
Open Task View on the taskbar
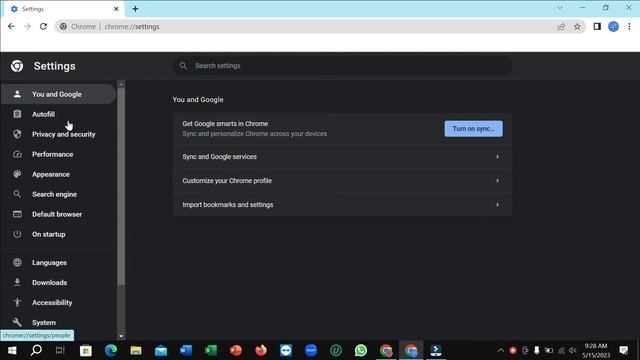[60, 351]
